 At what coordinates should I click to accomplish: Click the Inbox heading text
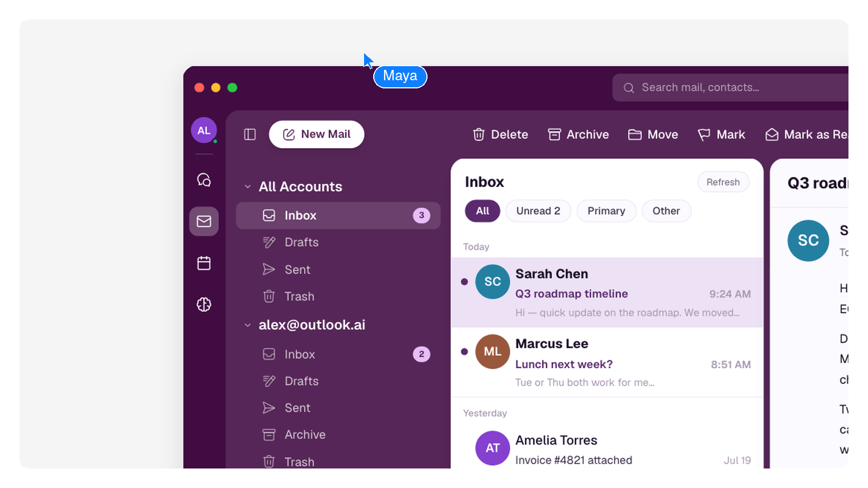pyautogui.click(x=484, y=182)
